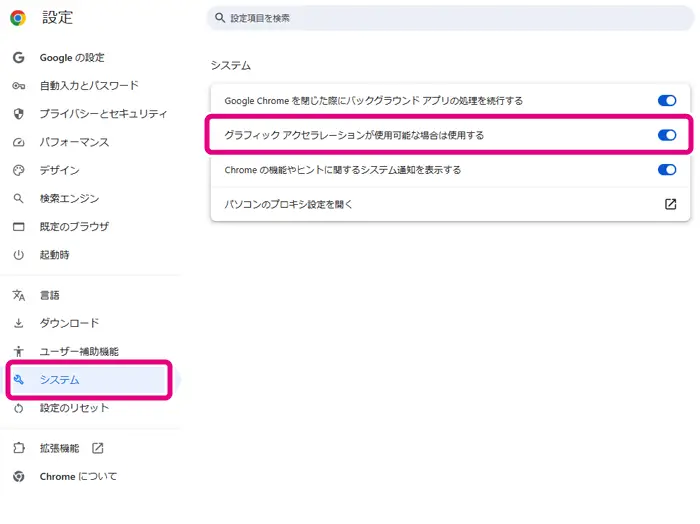Toggle Chrome system notifications switch
This screenshot has height=524, width=700.
click(x=667, y=170)
